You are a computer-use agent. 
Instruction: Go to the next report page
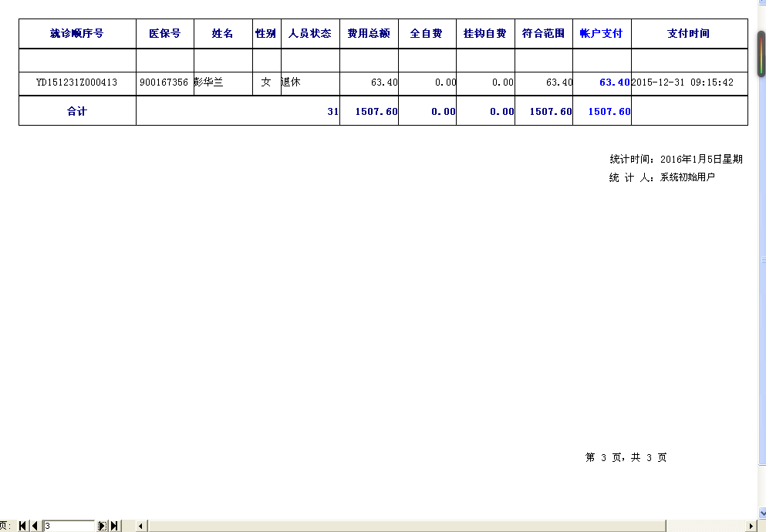102,526
